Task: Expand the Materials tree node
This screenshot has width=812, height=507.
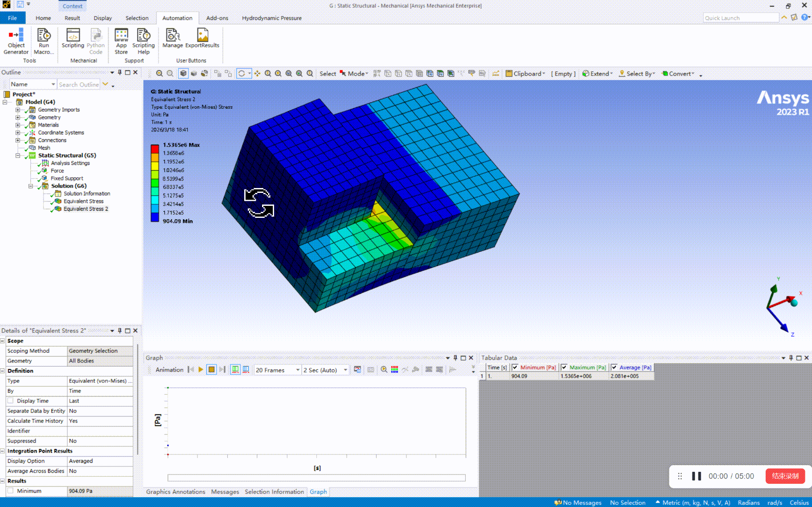Action: (x=18, y=125)
